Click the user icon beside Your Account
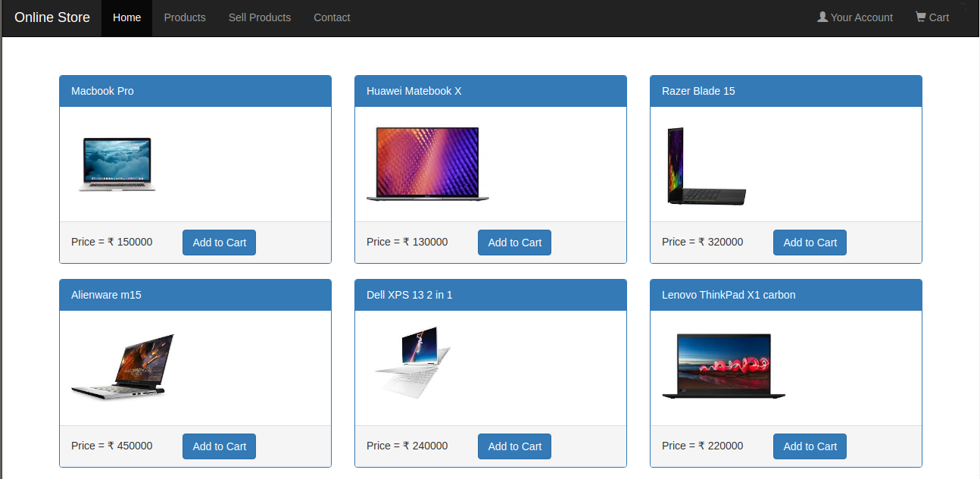The height and width of the screenshot is (479, 980). click(822, 17)
